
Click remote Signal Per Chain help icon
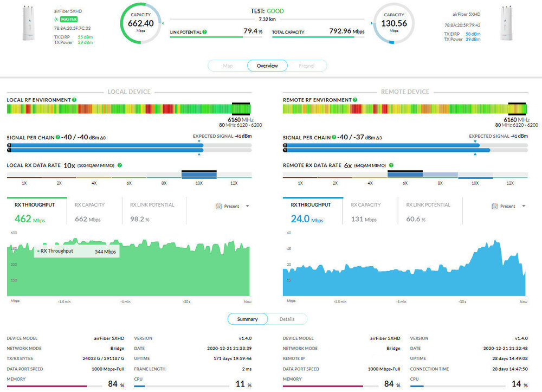334,138
